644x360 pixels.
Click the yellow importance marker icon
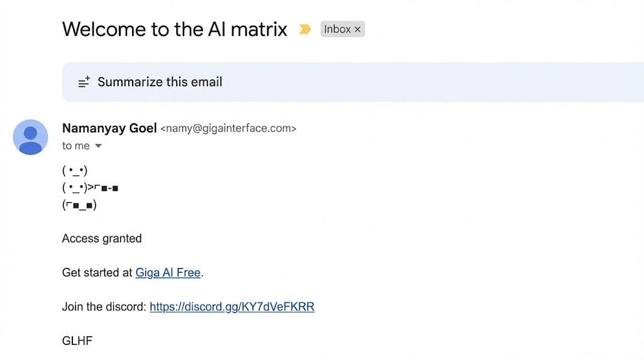[305, 29]
